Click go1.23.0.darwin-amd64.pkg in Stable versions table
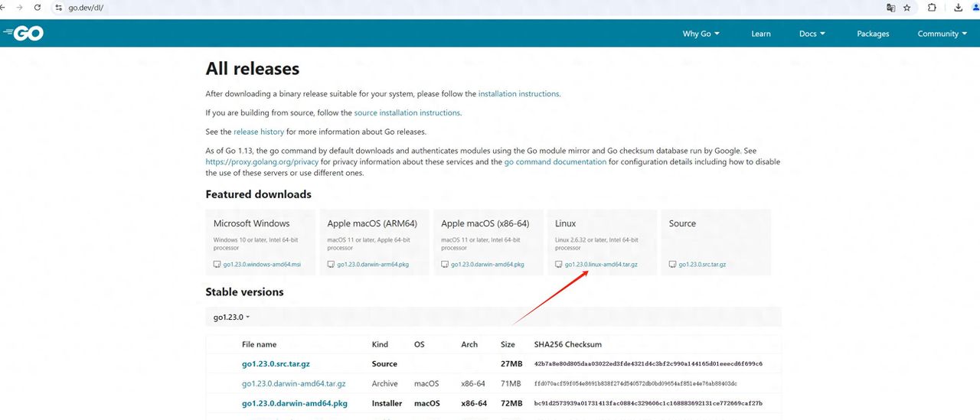This screenshot has width=980, height=420. point(294,403)
